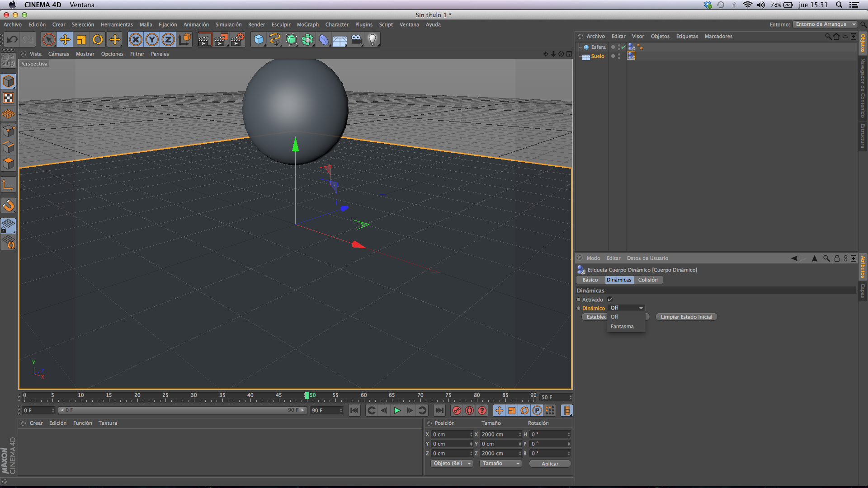Image resolution: width=868 pixels, height=488 pixels.
Task: Select the Move tool in toolbar
Action: tap(65, 40)
